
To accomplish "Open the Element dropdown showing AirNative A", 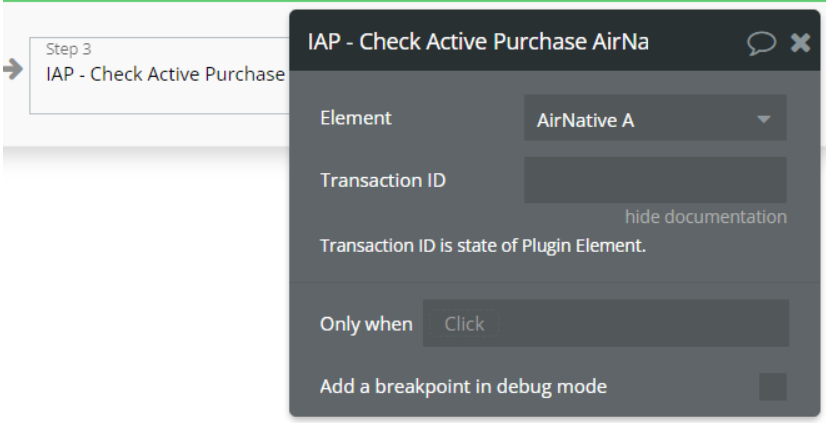I will pyautogui.click(x=655, y=118).
